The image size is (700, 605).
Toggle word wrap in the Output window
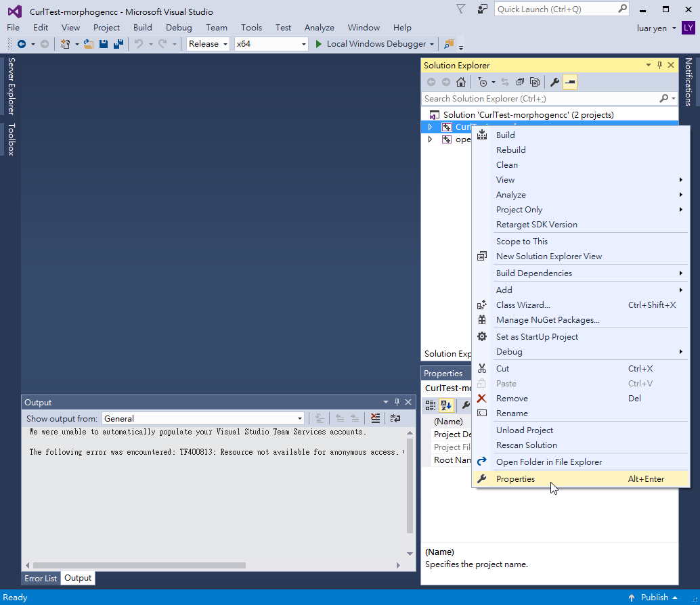[395, 418]
